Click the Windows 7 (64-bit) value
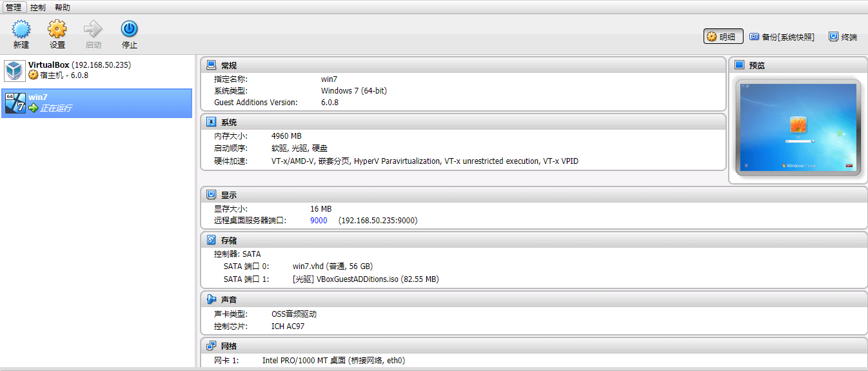 pos(354,91)
